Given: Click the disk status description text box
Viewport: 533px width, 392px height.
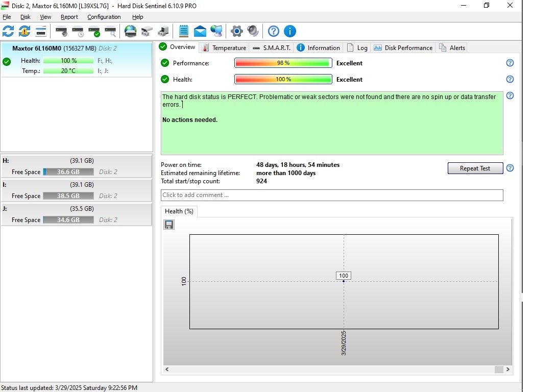Looking at the screenshot, I should [332, 123].
